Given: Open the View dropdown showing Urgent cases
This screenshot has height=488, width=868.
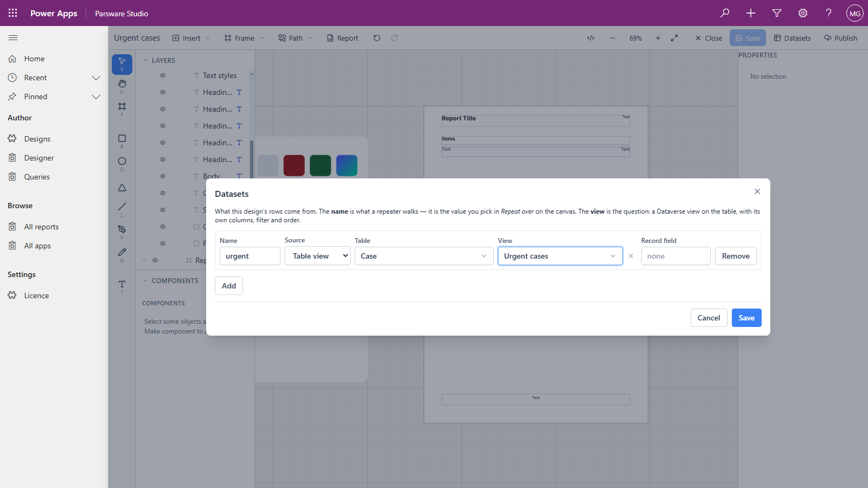Looking at the screenshot, I should [560, 256].
